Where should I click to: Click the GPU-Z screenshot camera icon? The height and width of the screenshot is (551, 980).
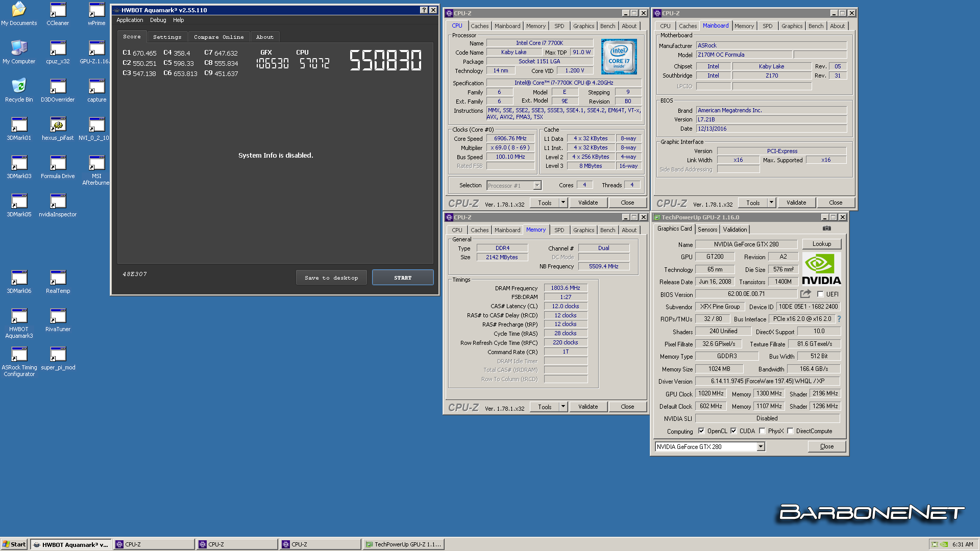(x=827, y=229)
